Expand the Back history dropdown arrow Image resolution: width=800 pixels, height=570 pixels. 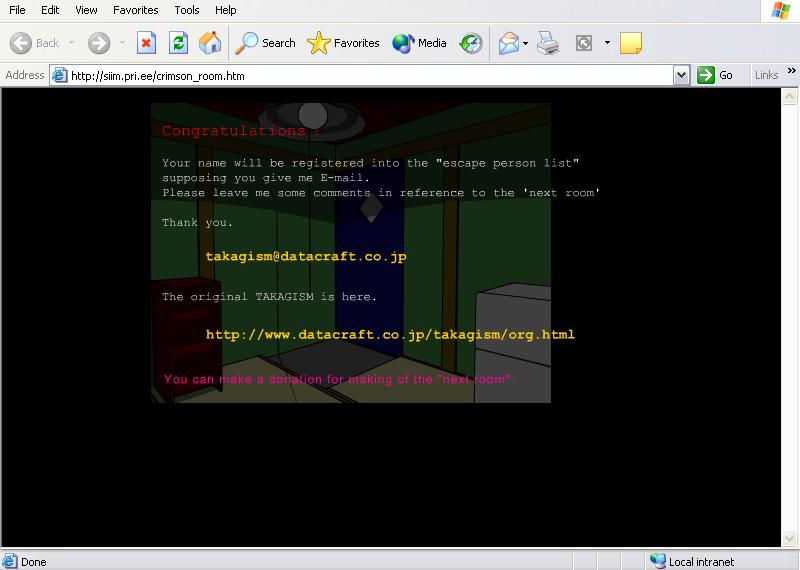point(71,43)
